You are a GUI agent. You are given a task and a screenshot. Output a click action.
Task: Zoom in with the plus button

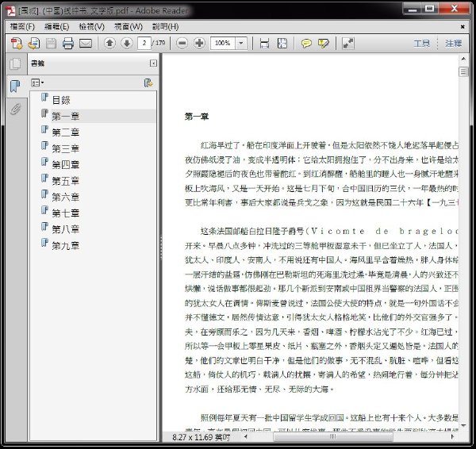tap(199, 43)
